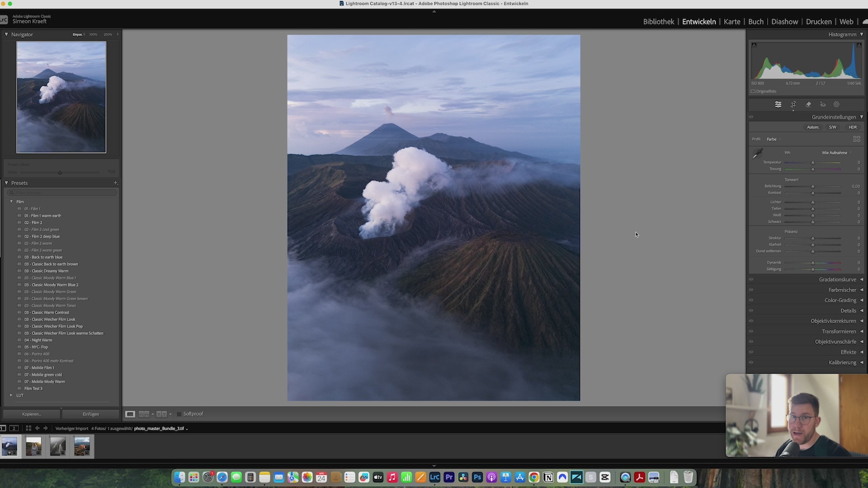This screenshot has width=868, height=488.
Task: Open Photoshop from the Dock
Action: (477, 477)
